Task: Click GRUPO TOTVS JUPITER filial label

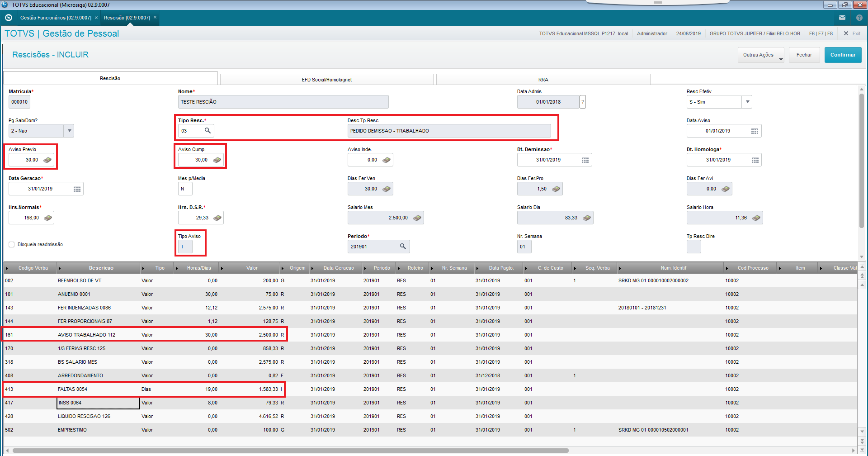Action: [x=755, y=33]
